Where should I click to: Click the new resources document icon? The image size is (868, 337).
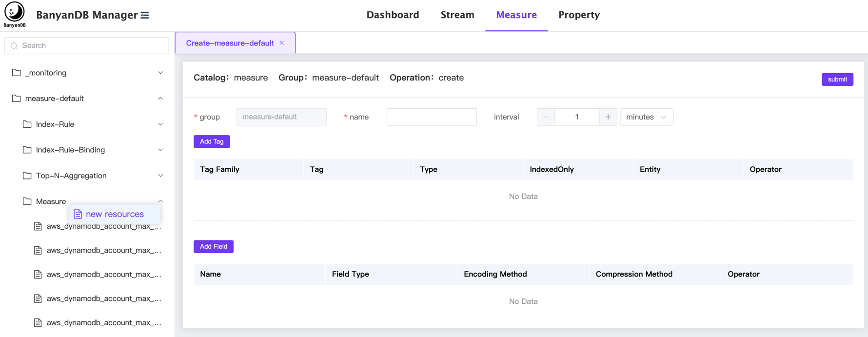point(78,214)
